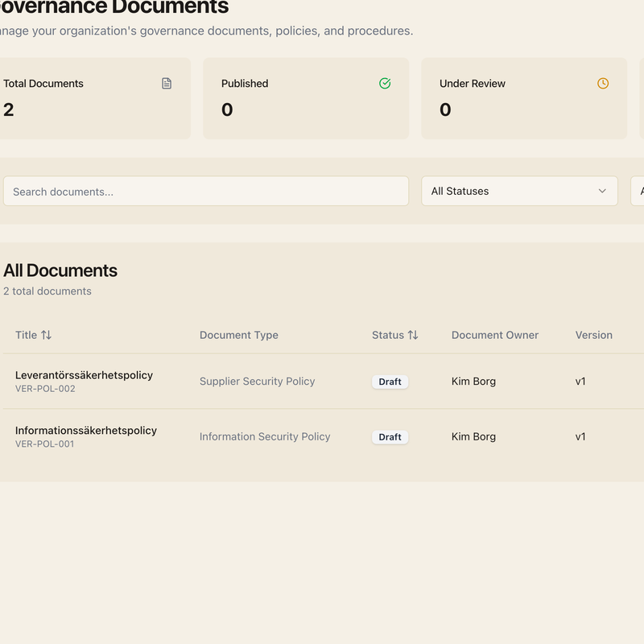Click the 2 total documents subtitle
The width and height of the screenshot is (644, 644).
47,291
